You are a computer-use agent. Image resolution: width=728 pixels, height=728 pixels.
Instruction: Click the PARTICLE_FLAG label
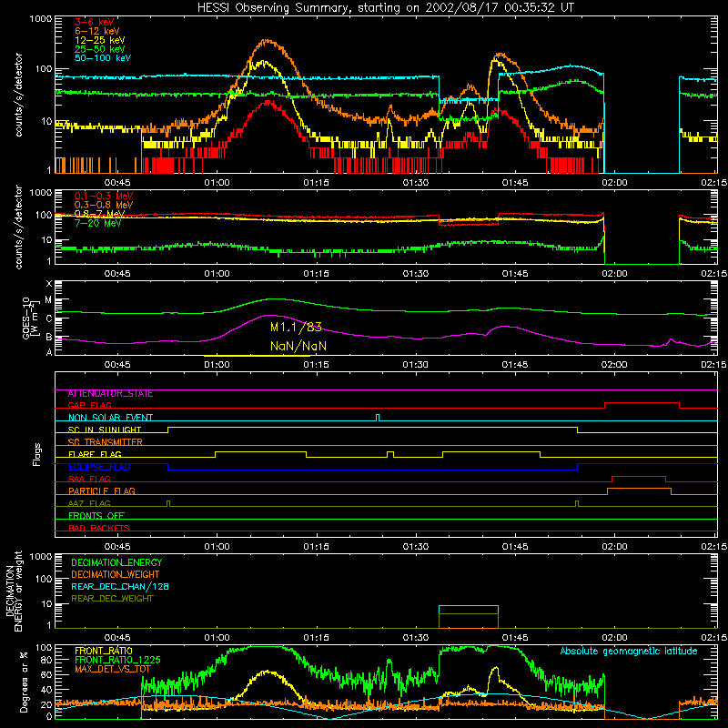pos(102,490)
